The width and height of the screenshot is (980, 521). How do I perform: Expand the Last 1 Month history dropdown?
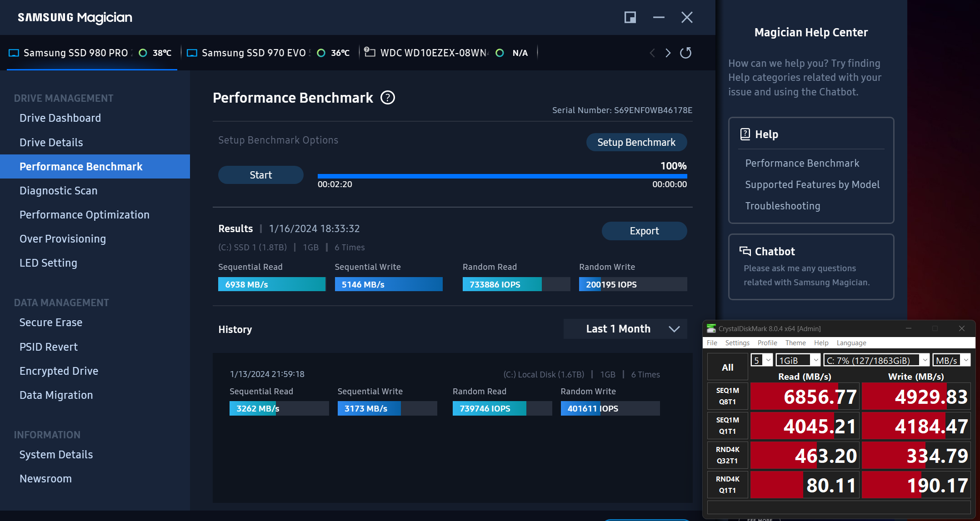click(x=625, y=329)
